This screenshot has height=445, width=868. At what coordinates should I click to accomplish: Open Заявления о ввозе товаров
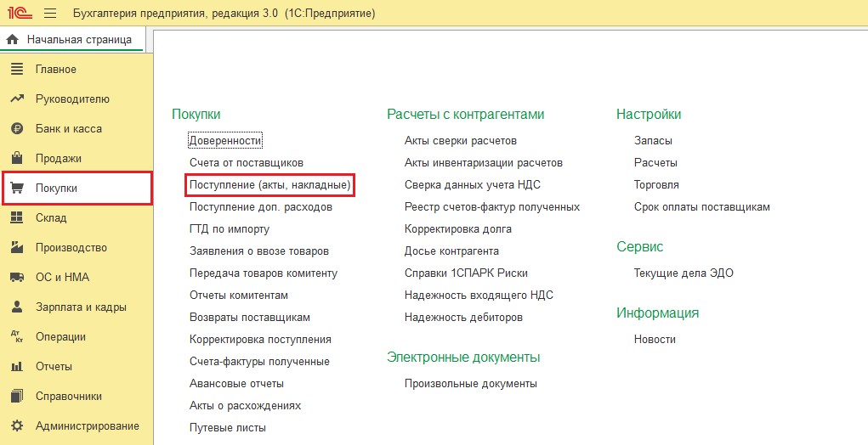(x=259, y=251)
